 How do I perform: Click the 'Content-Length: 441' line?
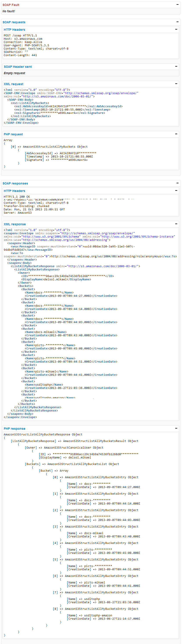20,55
